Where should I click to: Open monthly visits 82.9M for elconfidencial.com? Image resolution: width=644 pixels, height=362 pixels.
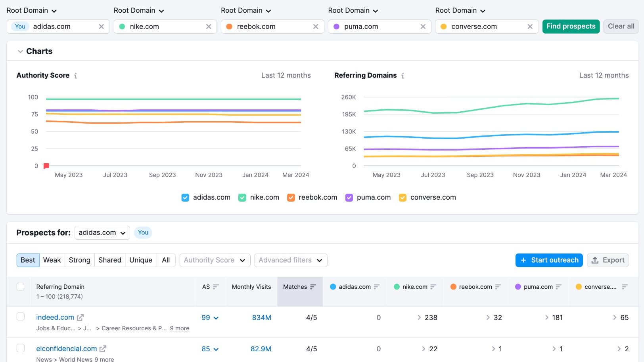click(x=261, y=349)
